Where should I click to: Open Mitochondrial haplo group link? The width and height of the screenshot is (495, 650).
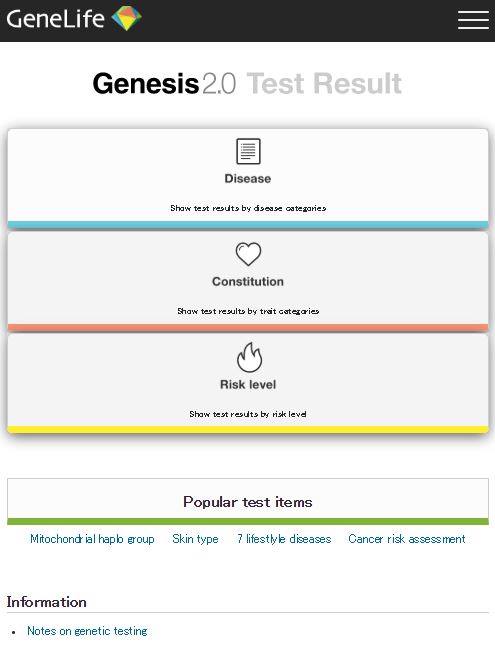click(x=92, y=539)
